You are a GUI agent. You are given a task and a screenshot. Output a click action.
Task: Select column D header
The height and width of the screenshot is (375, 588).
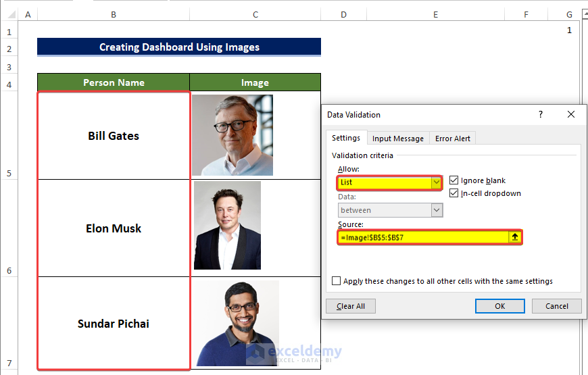[343, 15]
